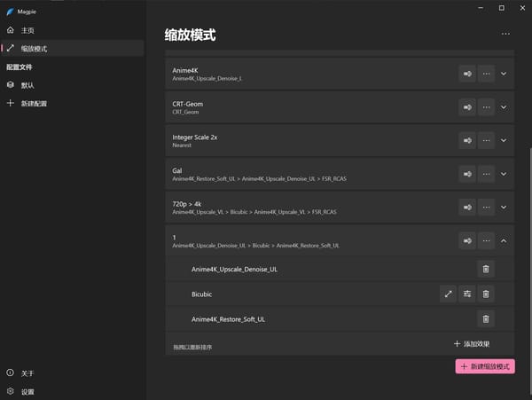The width and height of the screenshot is (532, 400).
Task: Delete the Anime4K_Upscale_Denoise_UL effect
Action: click(486, 269)
